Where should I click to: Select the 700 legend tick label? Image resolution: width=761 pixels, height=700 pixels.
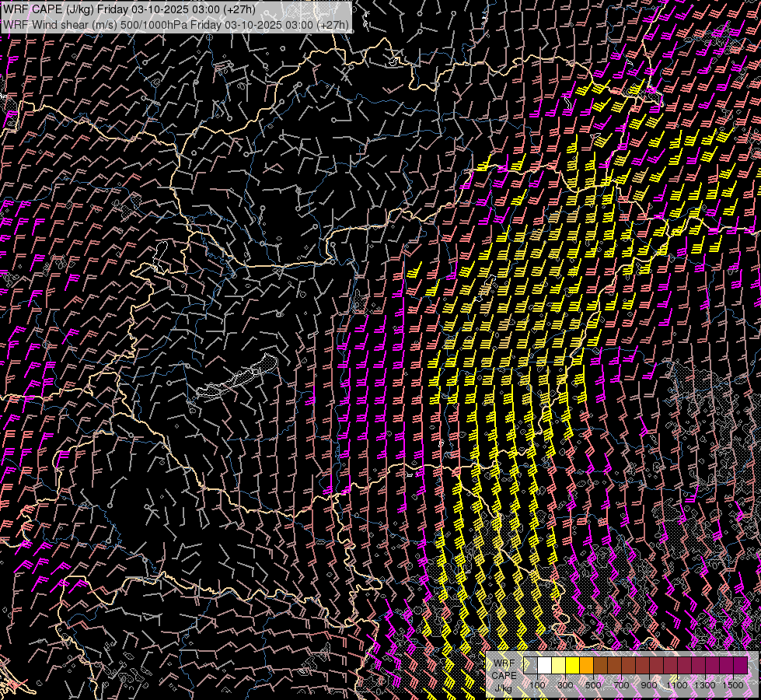pyautogui.click(x=622, y=685)
